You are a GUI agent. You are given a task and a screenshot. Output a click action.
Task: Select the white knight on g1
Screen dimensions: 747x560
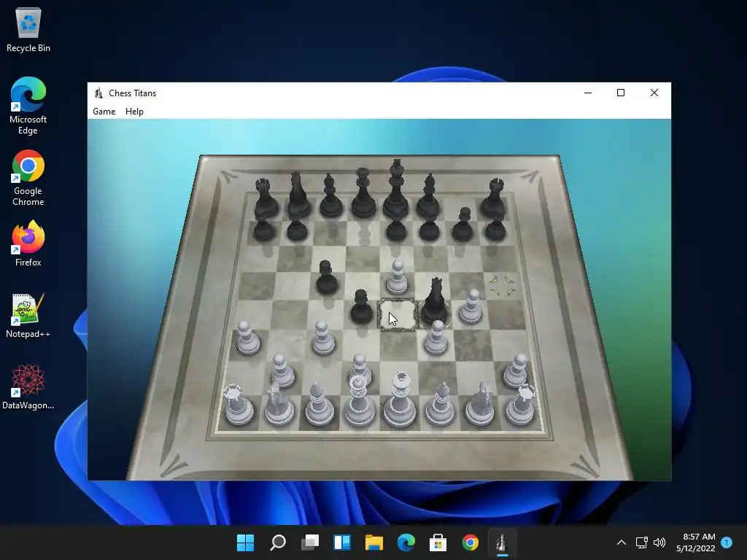480,404
